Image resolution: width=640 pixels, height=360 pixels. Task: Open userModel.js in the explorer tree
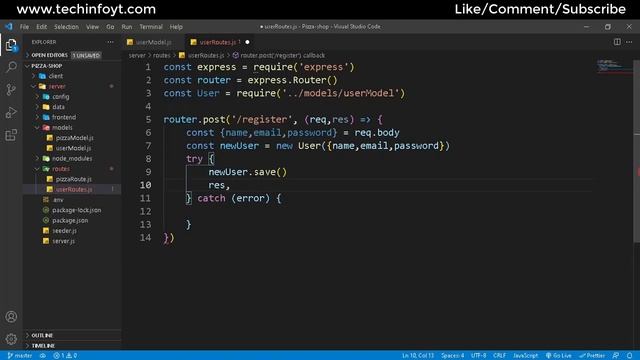72,148
